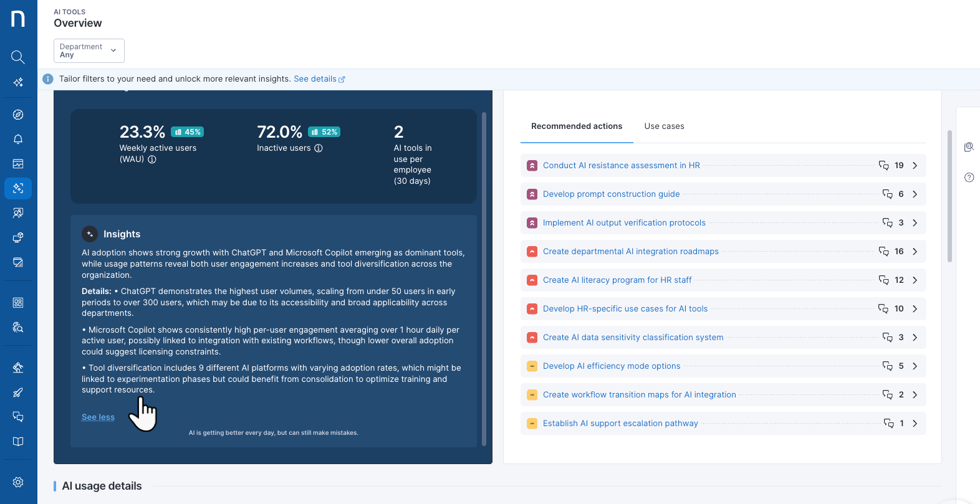980x504 pixels.
Task: Click the 45% benchmark badge
Action: click(188, 132)
